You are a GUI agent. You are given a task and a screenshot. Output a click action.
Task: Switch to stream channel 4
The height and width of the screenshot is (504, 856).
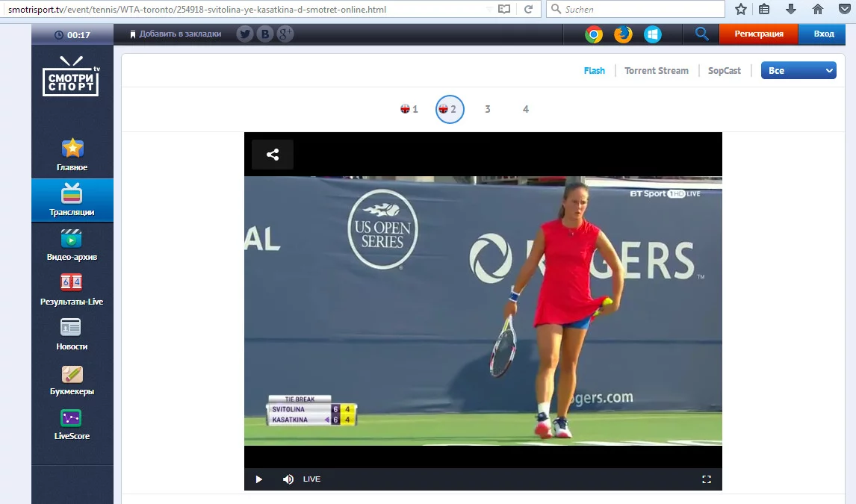click(526, 109)
